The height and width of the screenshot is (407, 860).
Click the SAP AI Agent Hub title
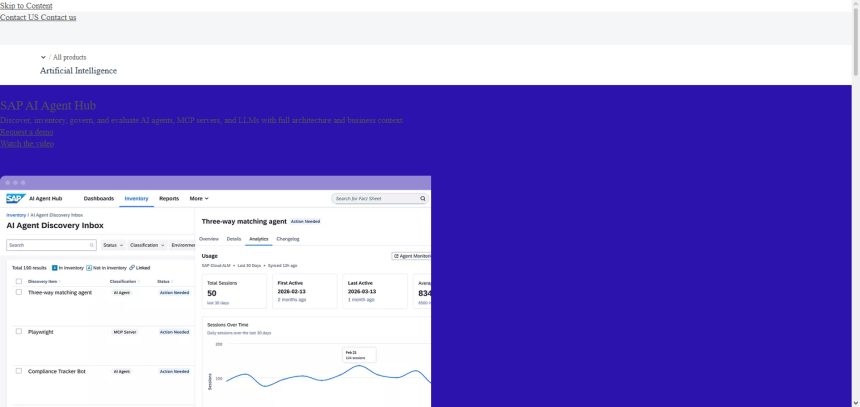48,106
